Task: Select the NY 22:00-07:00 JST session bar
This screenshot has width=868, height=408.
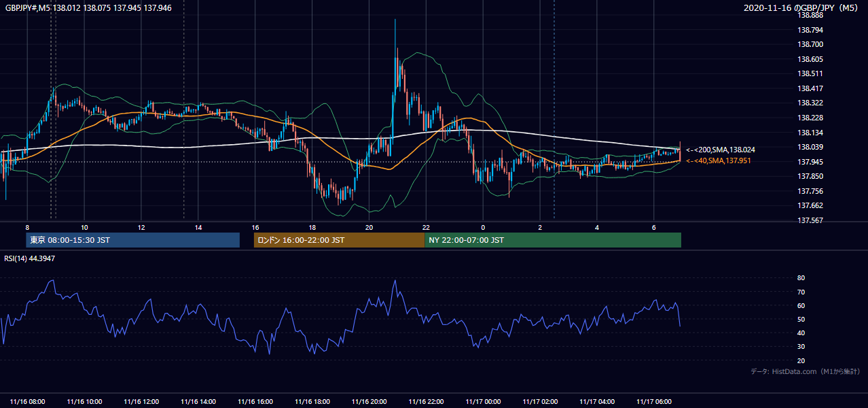Action: pyautogui.click(x=553, y=240)
